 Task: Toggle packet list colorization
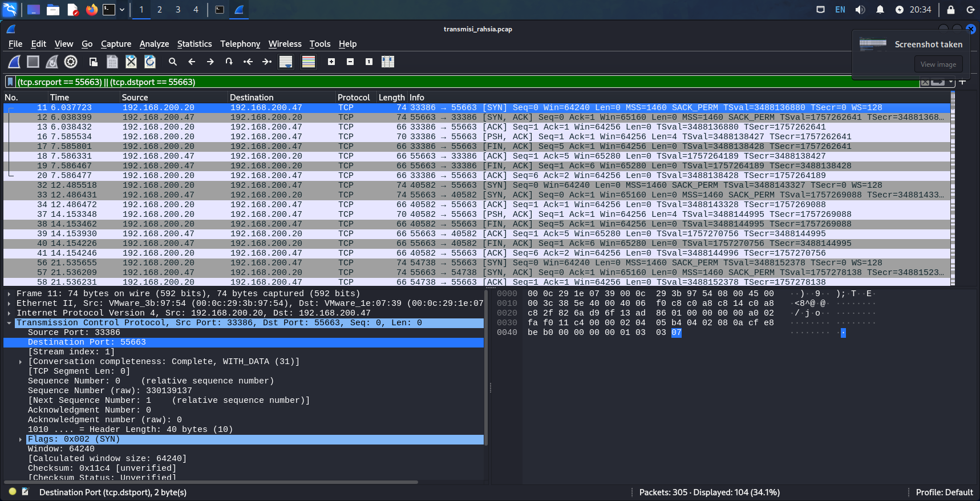pyautogui.click(x=309, y=62)
